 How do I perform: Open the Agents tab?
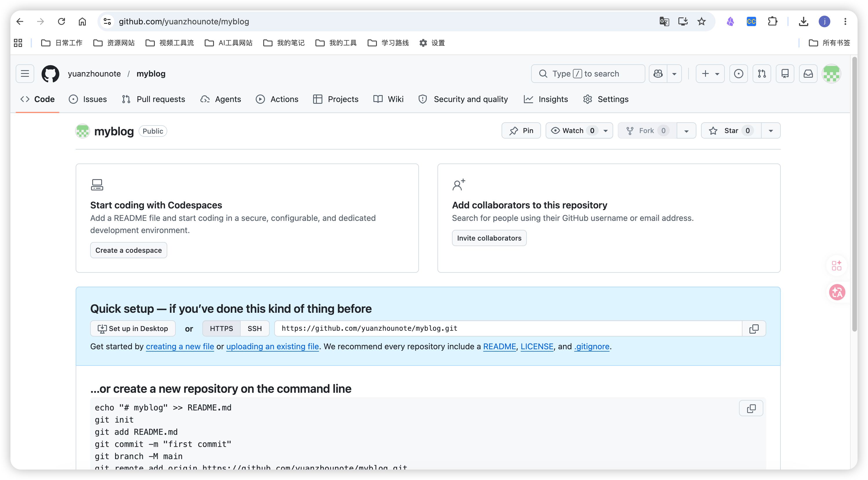[220, 99]
